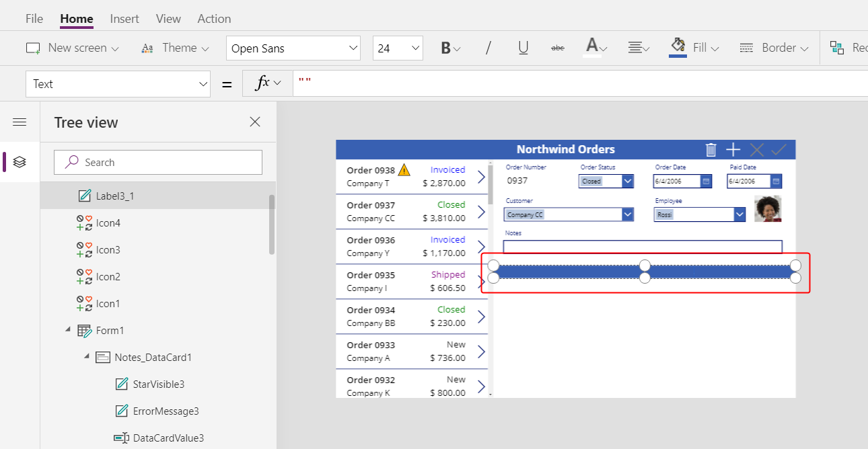Click the trash delete icon in app header

pyautogui.click(x=711, y=150)
